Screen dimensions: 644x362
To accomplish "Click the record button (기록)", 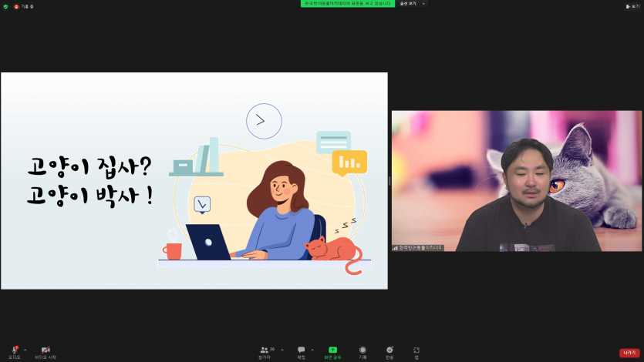I will click(362, 352).
